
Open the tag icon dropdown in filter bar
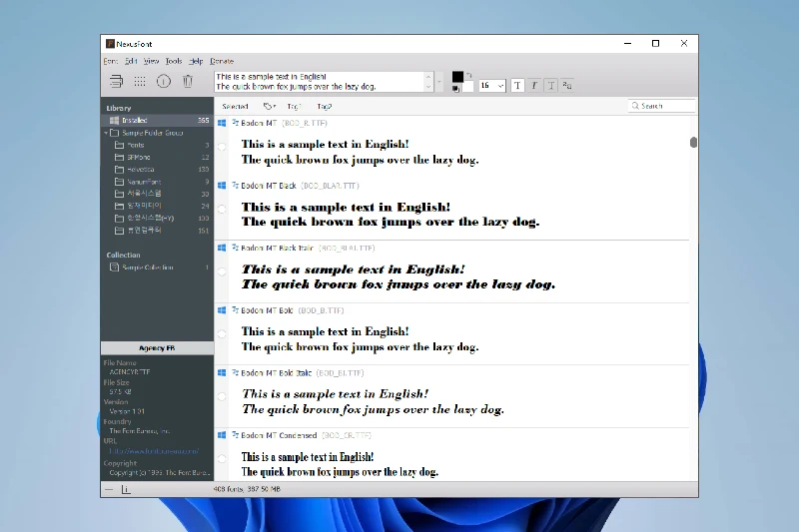[x=269, y=106]
